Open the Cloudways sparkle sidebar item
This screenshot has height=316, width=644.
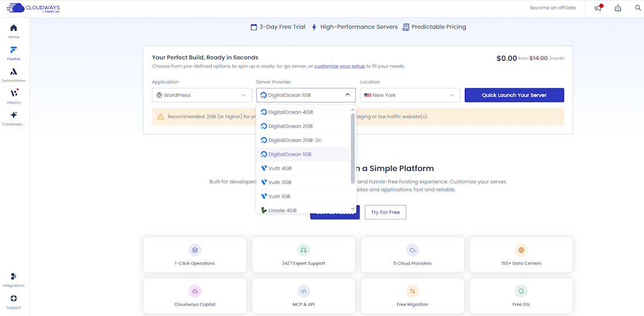pyautogui.click(x=13, y=119)
